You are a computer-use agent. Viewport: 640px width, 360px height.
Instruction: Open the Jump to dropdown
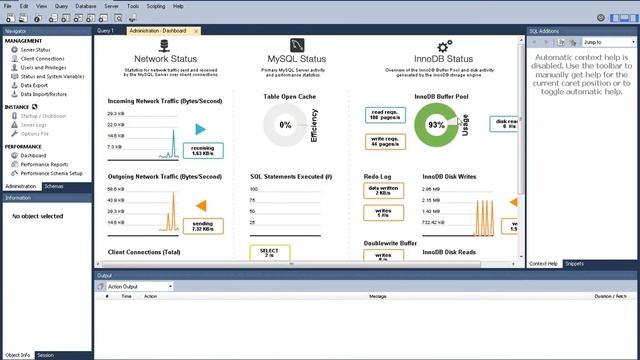coord(609,42)
